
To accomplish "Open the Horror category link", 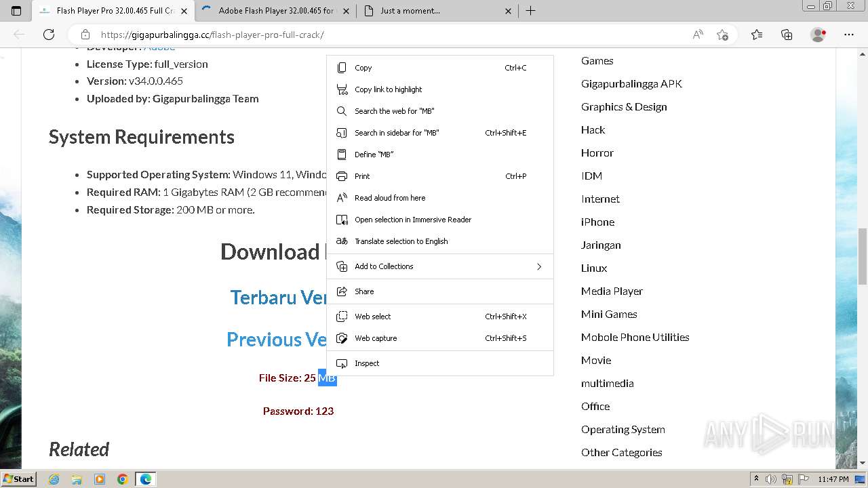I will pos(597,153).
